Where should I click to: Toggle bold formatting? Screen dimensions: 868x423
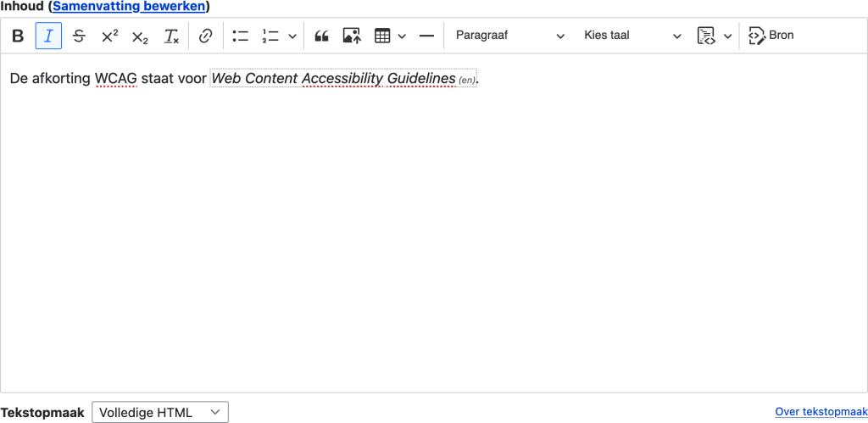pos(19,36)
